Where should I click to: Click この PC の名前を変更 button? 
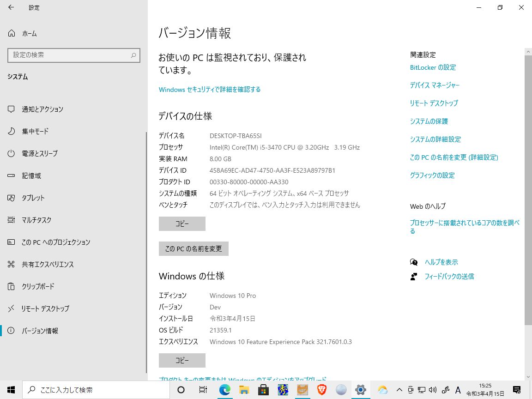point(194,249)
